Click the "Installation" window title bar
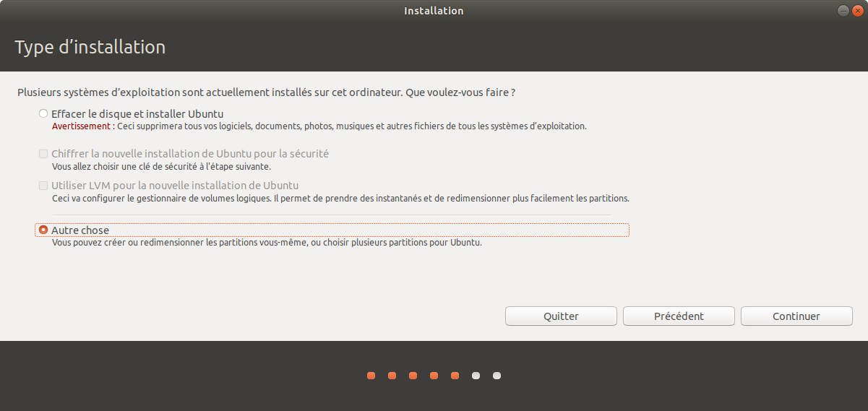This screenshot has width=868, height=411. coord(434,11)
